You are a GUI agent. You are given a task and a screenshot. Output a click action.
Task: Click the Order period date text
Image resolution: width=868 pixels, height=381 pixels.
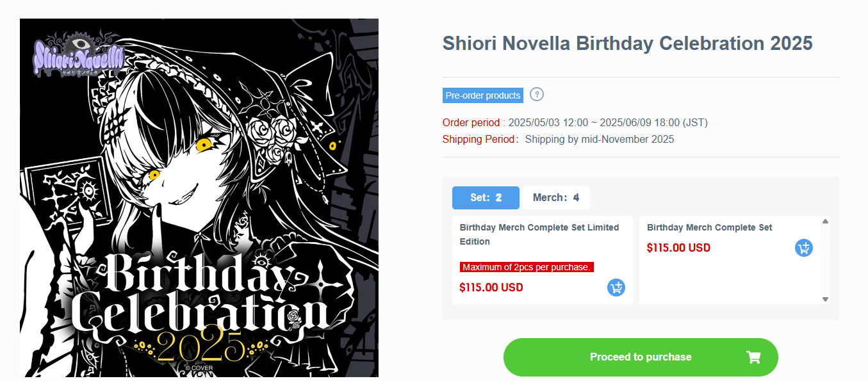coord(607,122)
